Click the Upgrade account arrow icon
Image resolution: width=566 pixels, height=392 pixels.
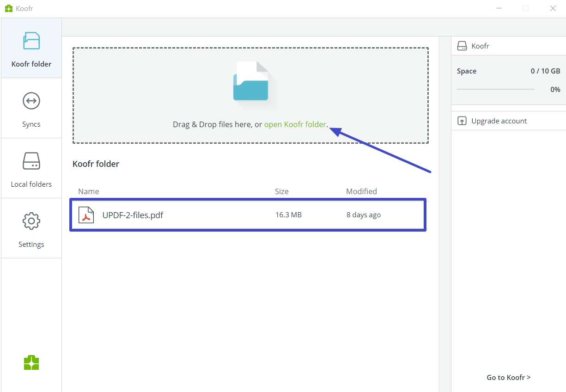tap(462, 121)
